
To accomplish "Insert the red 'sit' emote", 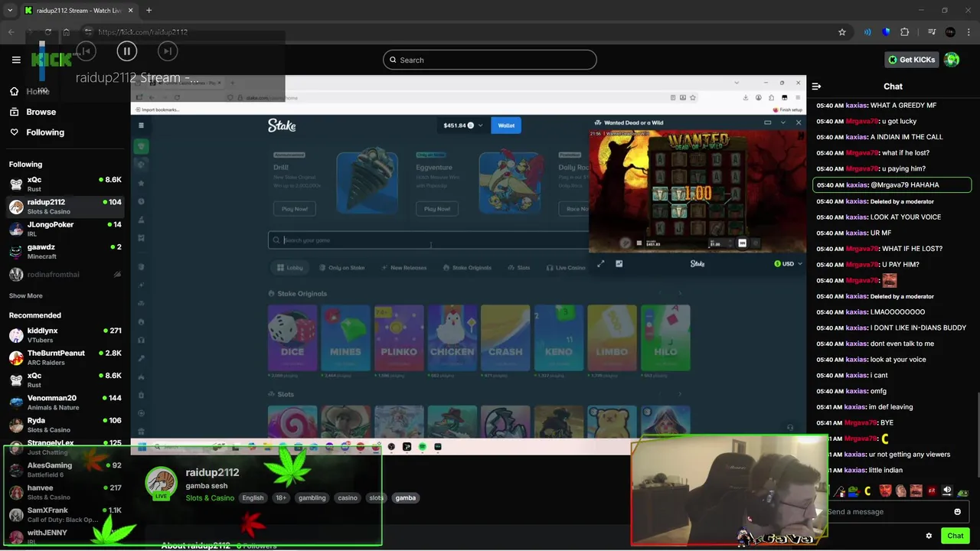I will click(932, 491).
